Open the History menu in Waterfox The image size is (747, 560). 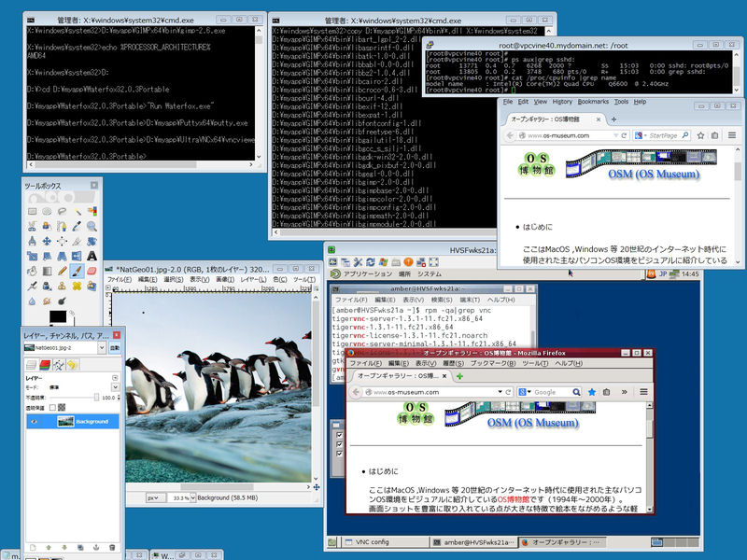point(561,102)
